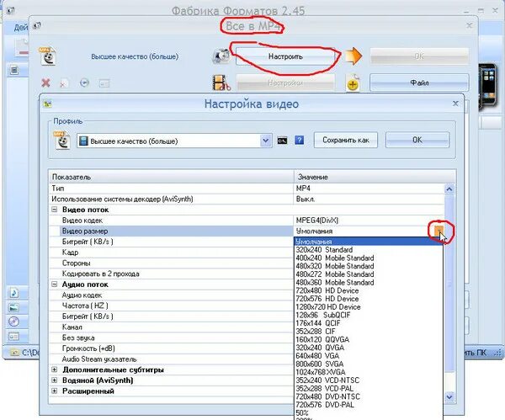This screenshot has height=420, width=505.
Task: Expand the Дополнительные субтитры section
Action: 55,369
